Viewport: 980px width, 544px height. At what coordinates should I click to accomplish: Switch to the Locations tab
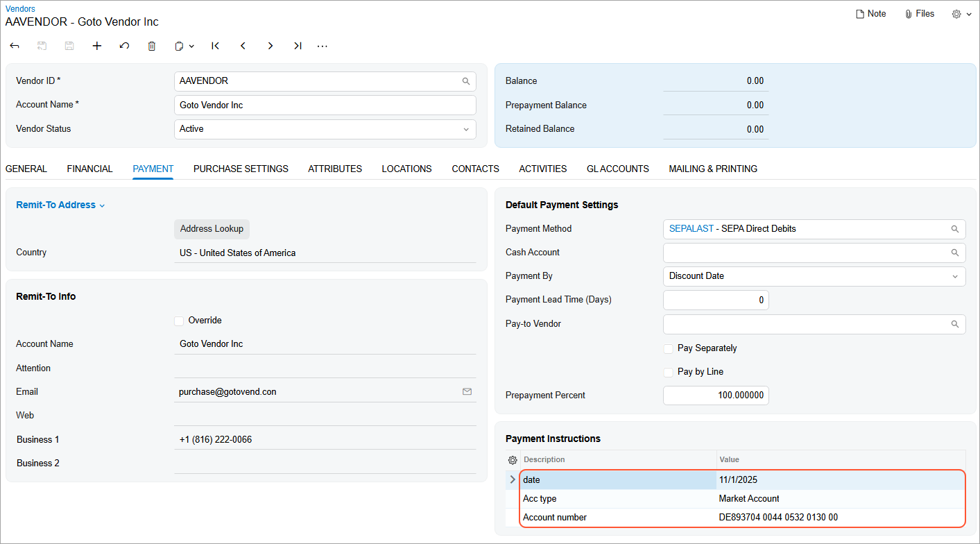(x=407, y=169)
